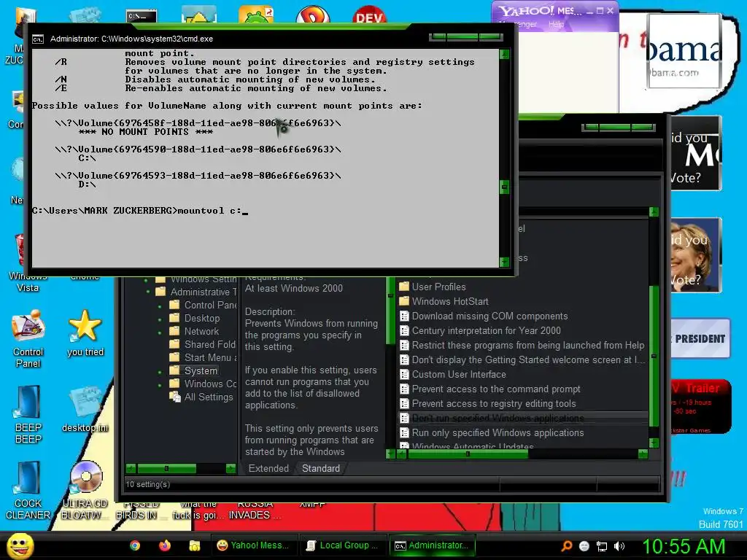Open the volume speaker tray icon
Viewport: 747px width, 560px height.
point(619,546)
